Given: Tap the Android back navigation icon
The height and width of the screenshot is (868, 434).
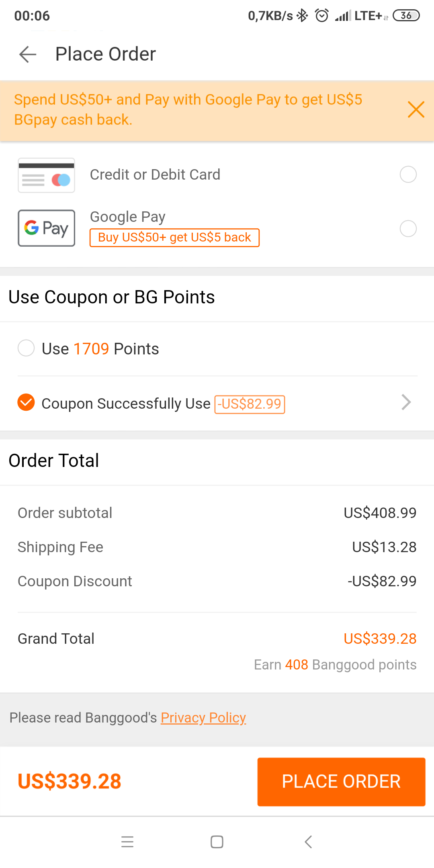Looking at the screenshot, I should click(308, 841).
